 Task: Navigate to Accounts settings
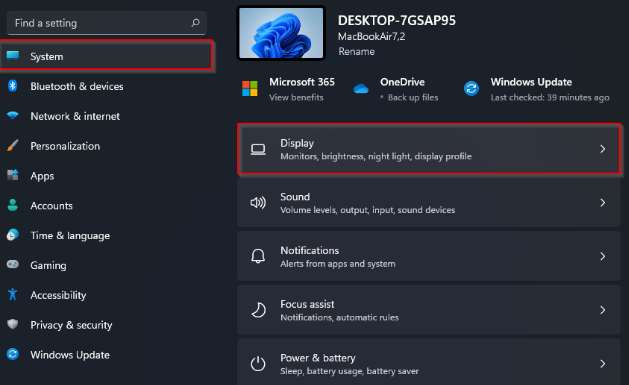52,206
